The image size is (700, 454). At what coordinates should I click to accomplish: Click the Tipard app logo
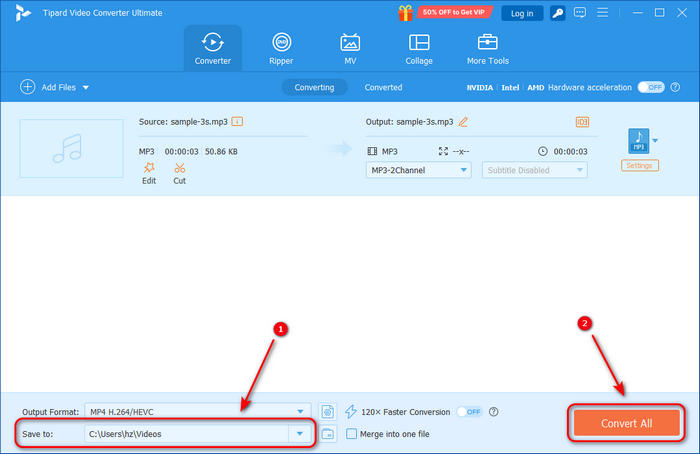[x=23, y=12]
